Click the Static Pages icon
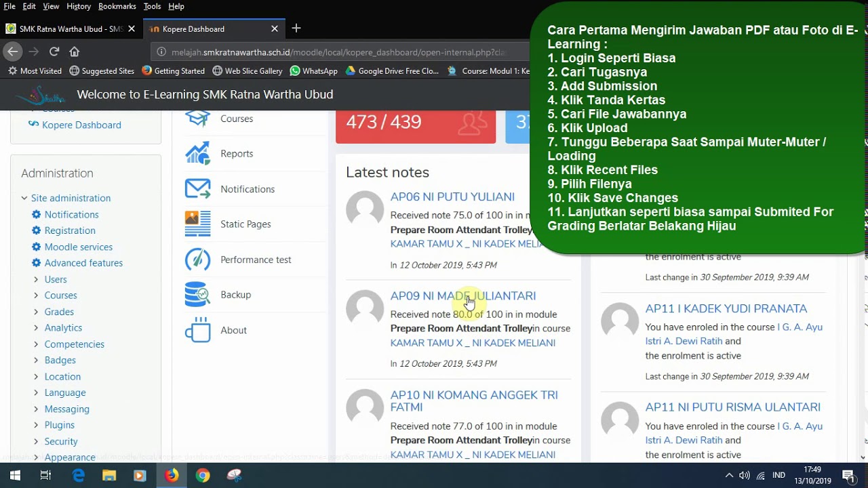 click(x=198, y=224)
